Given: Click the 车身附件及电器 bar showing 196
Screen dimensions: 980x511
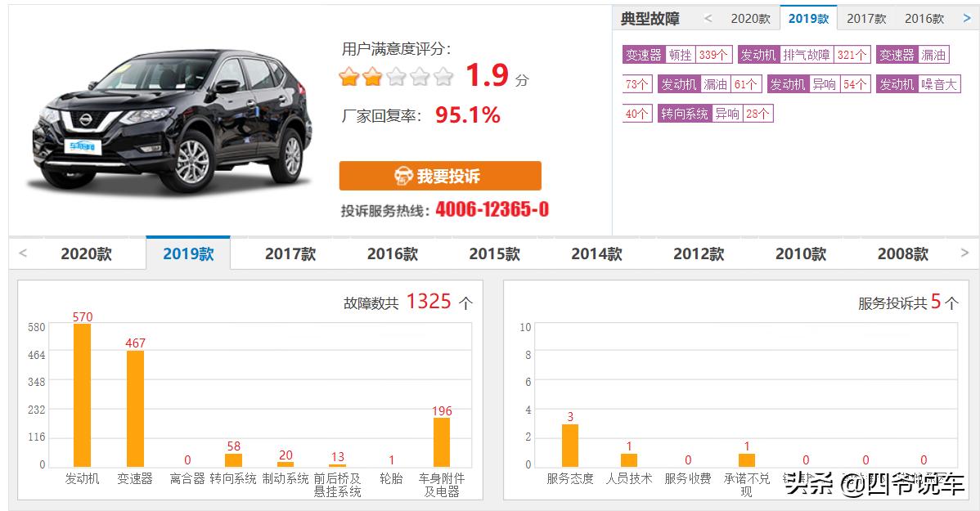Looking at the screenshot, I should click(442, 437).
